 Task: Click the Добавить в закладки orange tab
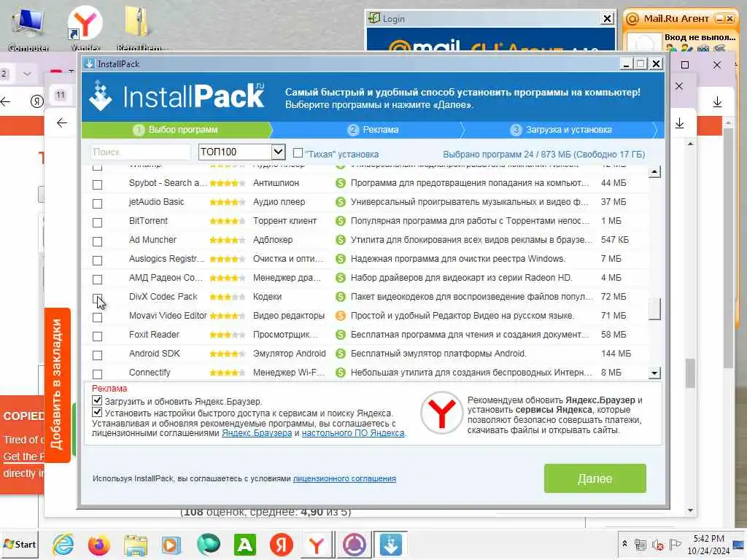coord(58,385)
